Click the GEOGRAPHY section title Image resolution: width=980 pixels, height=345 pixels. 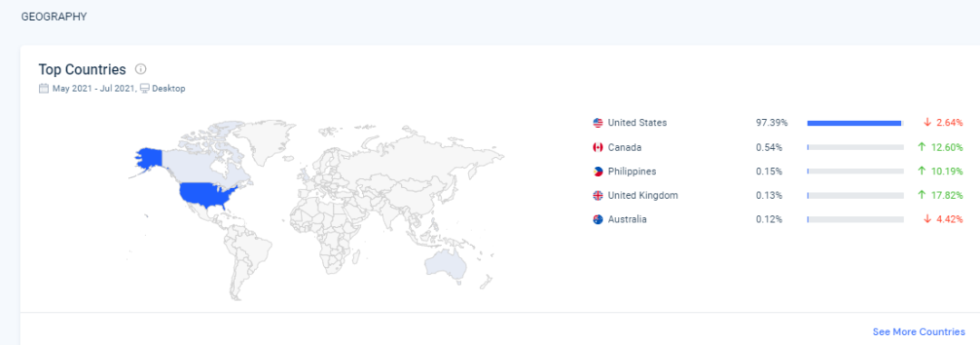tap(54, 17)
